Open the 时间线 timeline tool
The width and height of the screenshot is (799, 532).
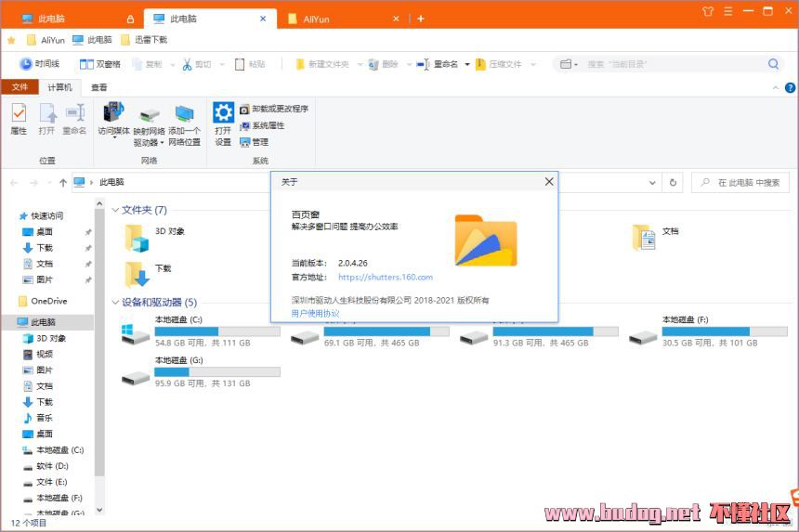pos(39,64)
